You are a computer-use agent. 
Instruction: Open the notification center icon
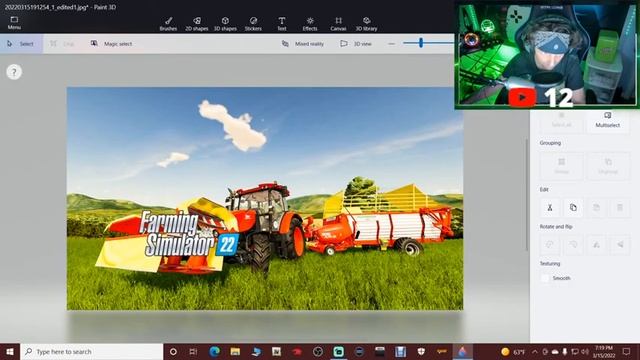627,351
